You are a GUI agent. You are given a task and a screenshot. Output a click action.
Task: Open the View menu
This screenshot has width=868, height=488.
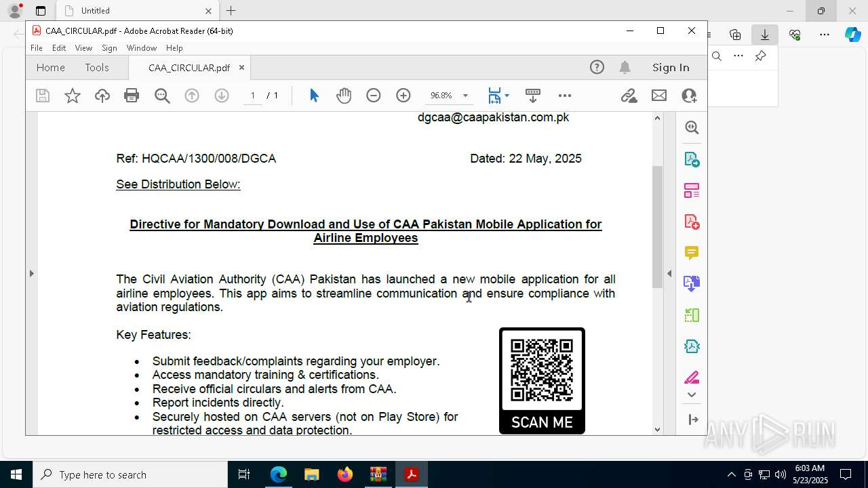(83, 48)
